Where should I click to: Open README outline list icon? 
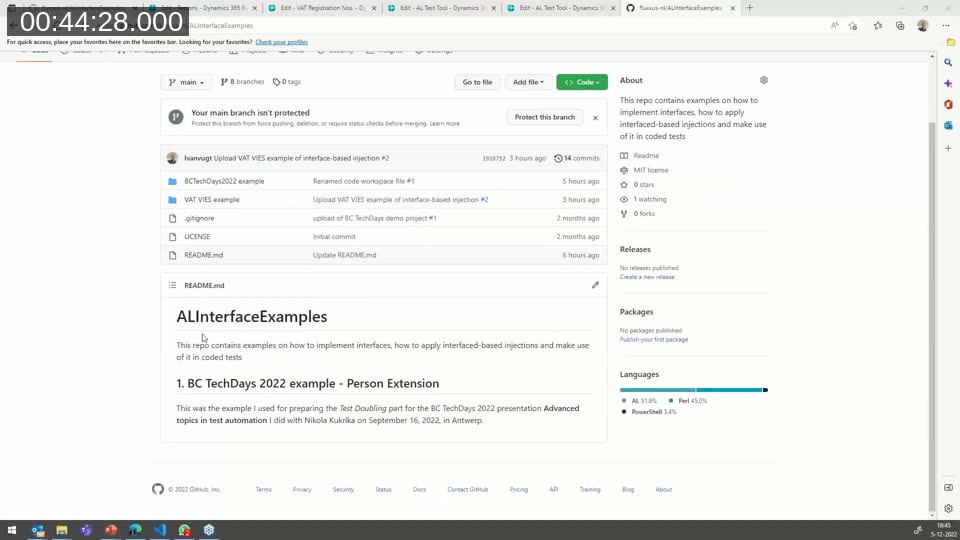click(173, 285)
